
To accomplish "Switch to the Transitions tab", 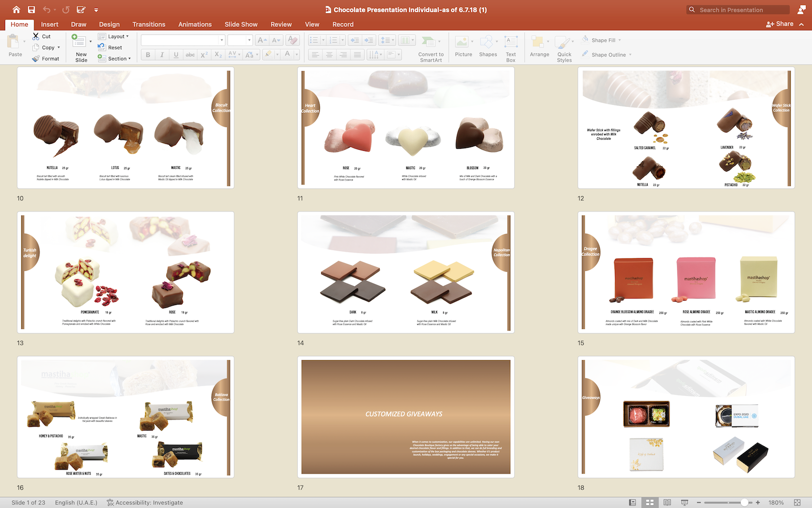I will (x=149, y=24).
